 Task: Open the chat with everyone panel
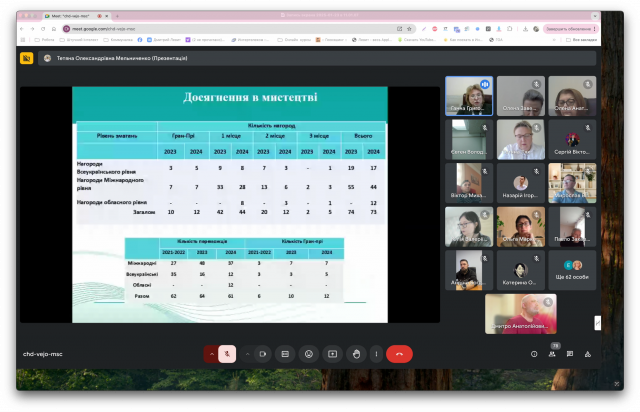coord(570,353)
